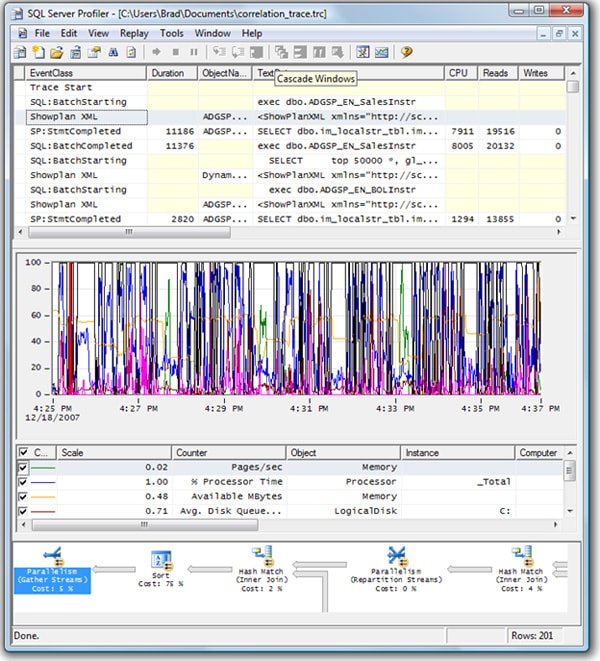Click the Pause icon in the toolbar

point(194,52)
